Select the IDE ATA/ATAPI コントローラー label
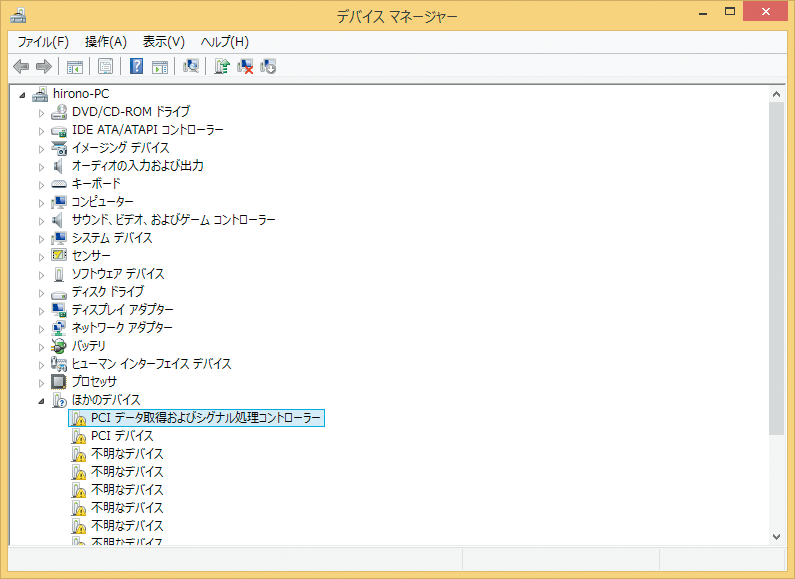 [148, 130]
